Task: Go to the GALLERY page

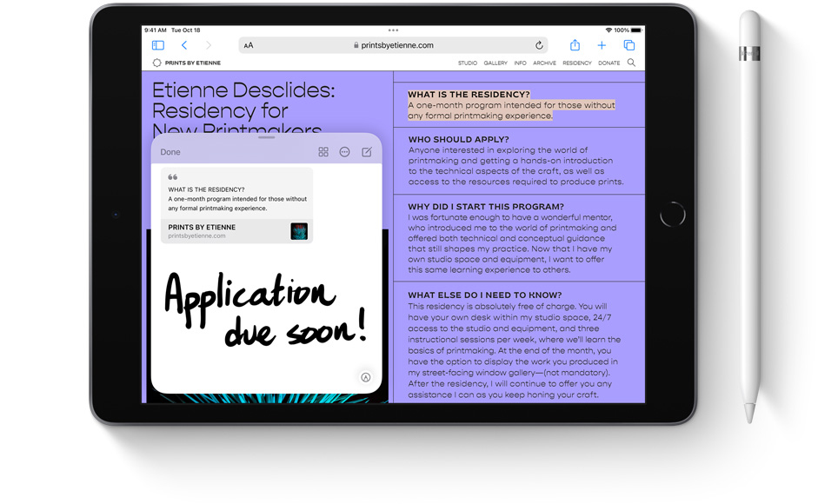Action: click(x=495, y=63)
